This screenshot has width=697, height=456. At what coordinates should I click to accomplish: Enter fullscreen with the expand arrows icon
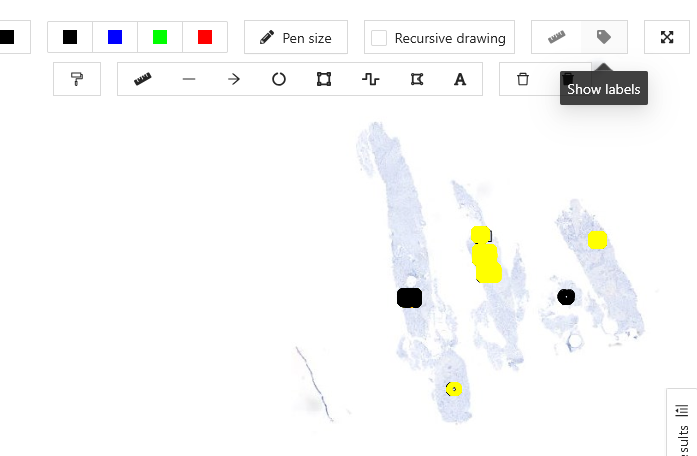pyautogui.click(x=667, y=37)
